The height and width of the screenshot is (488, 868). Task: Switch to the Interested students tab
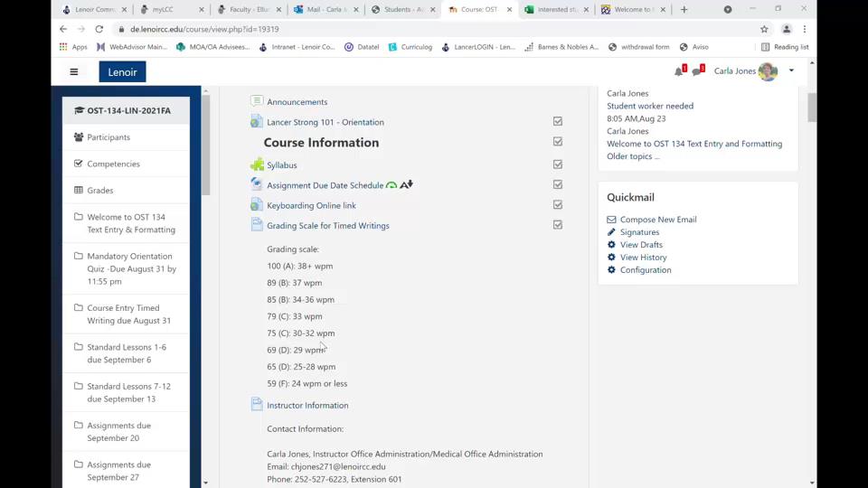[x=558, y=9]
